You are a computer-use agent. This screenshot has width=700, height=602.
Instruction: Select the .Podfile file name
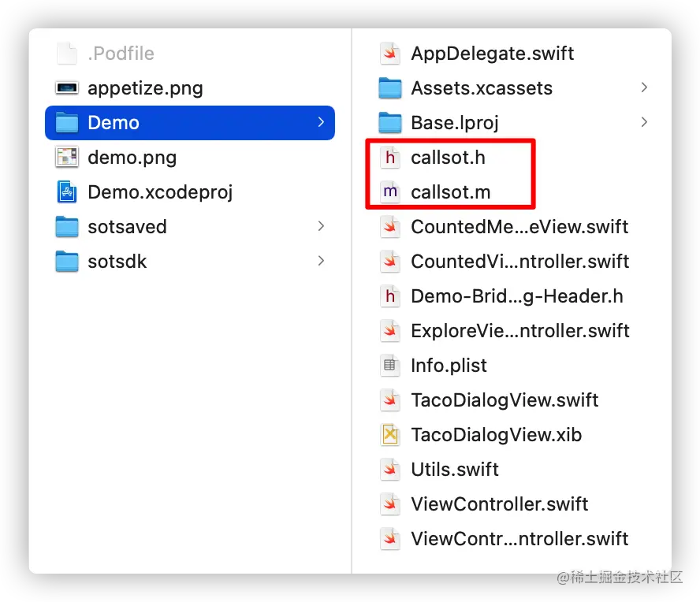pos(121,54)
